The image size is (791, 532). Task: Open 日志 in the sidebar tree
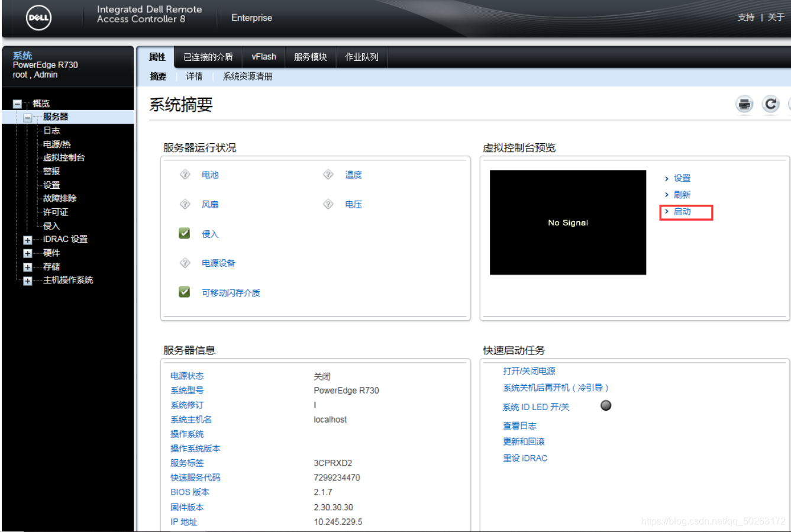pos(51,130)
